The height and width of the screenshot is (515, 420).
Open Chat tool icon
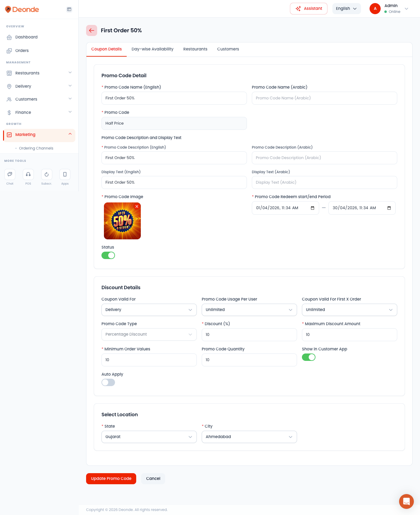pyautogui.click(x=10, y=174)
